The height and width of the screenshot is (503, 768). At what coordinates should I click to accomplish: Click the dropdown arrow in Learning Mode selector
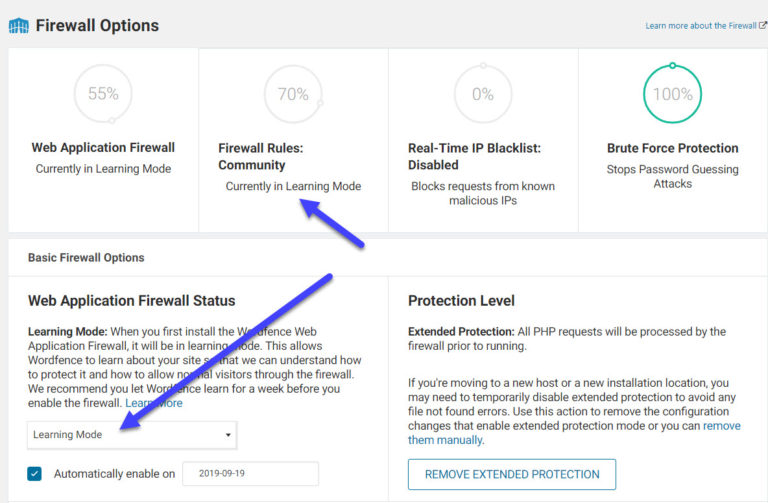(x=228, y=435)
